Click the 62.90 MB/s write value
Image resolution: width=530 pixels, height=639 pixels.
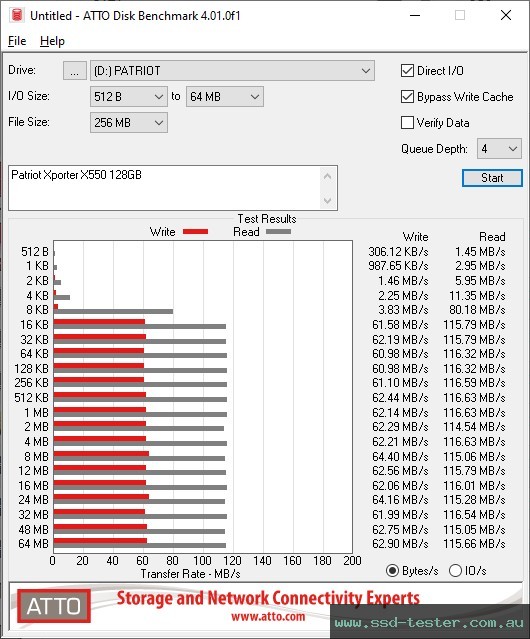400,544
